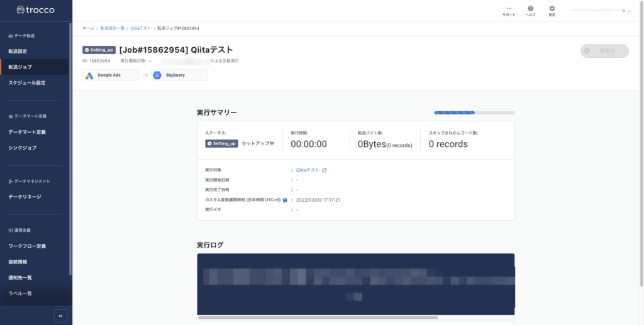Open the Settings gear icon
644x325 pixels.
[552, 8]
